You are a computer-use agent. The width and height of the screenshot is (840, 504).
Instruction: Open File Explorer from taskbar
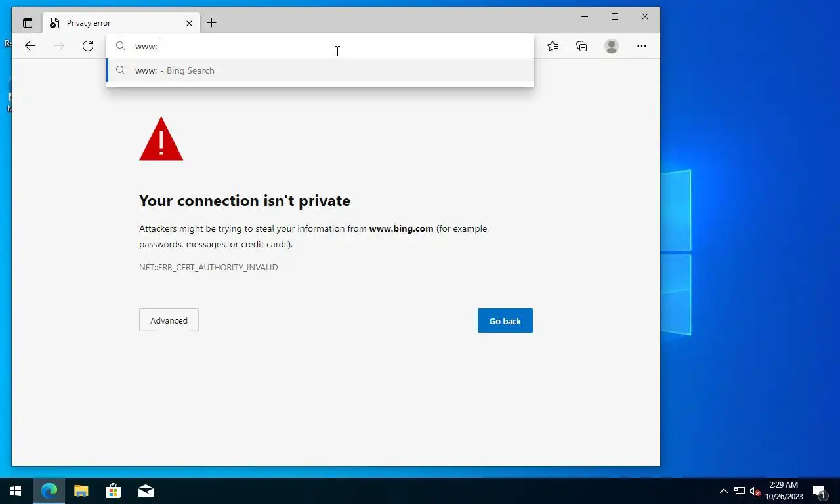point(81,491)
